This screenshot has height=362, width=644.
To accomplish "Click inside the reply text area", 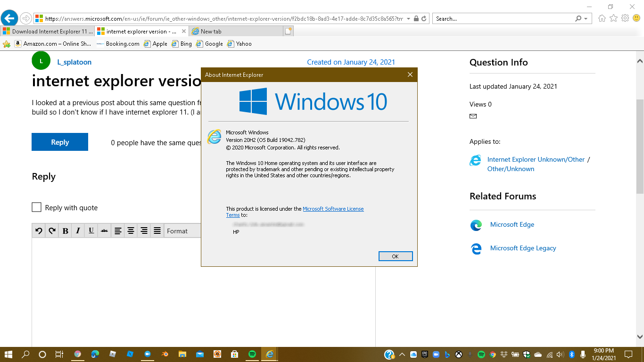I will 203,292.
